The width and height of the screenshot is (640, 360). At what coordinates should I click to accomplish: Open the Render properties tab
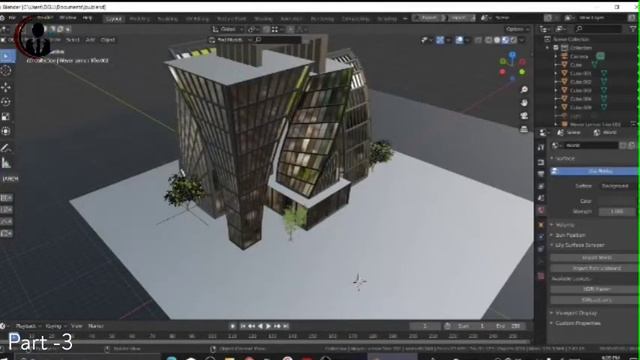pyautogui.click(x=541, y=162)
